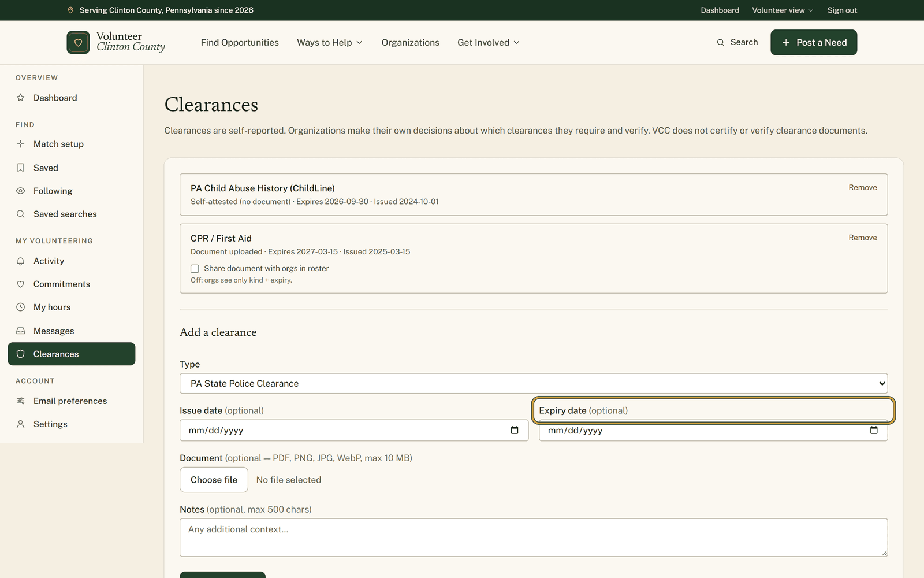Click the search magnifier icon in header

click(x=720, y=42)
